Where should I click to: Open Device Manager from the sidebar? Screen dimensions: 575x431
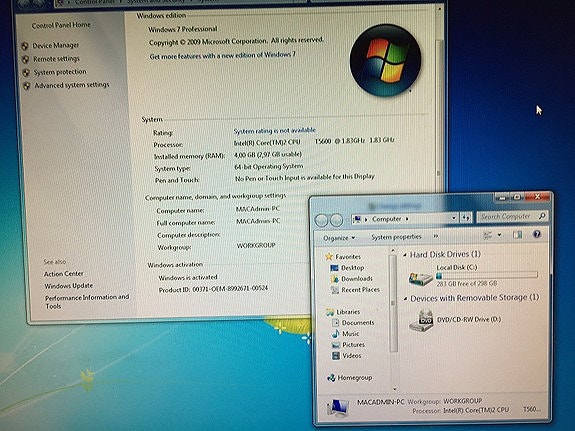56,45
